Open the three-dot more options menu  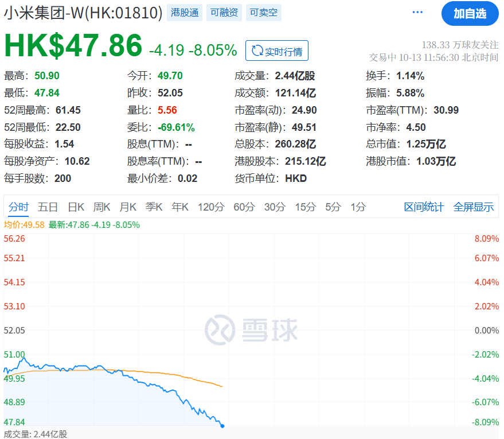click(x=417, y=13)
